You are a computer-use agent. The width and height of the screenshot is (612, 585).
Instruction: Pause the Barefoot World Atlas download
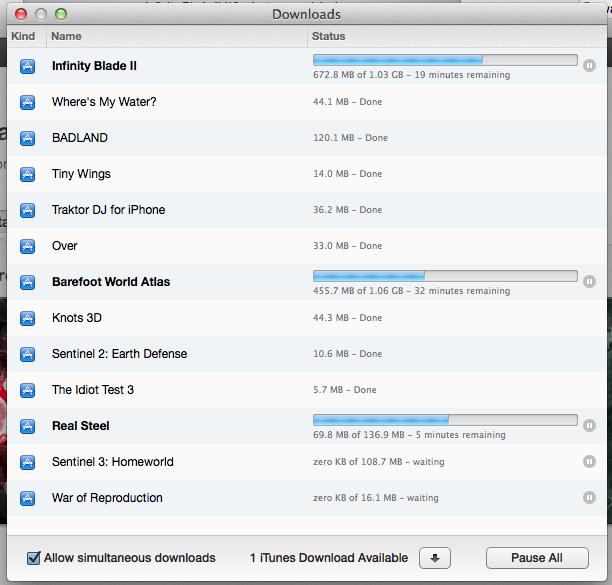[589, 281]
